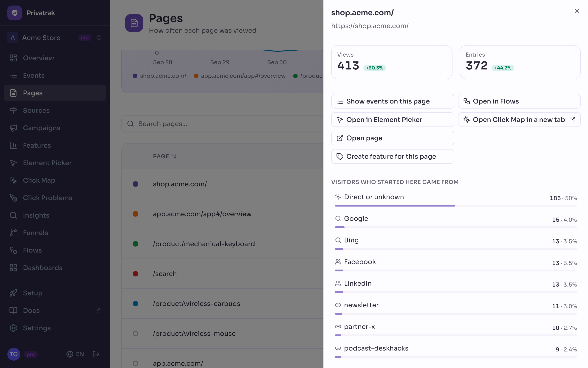Click the Views 413 stat card
Viewport: 588px width, 368px height.
coord(392,62)
